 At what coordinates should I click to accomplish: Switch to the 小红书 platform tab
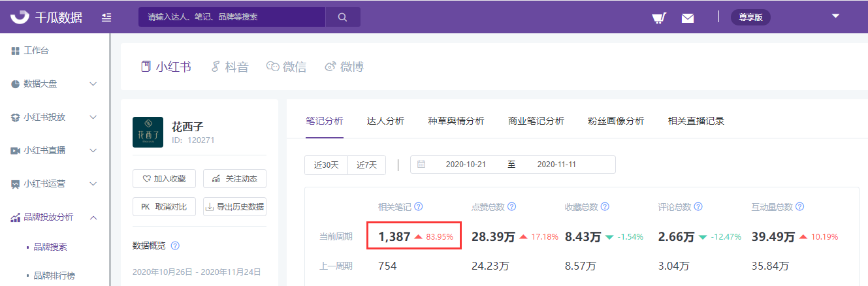pos(166,67)
